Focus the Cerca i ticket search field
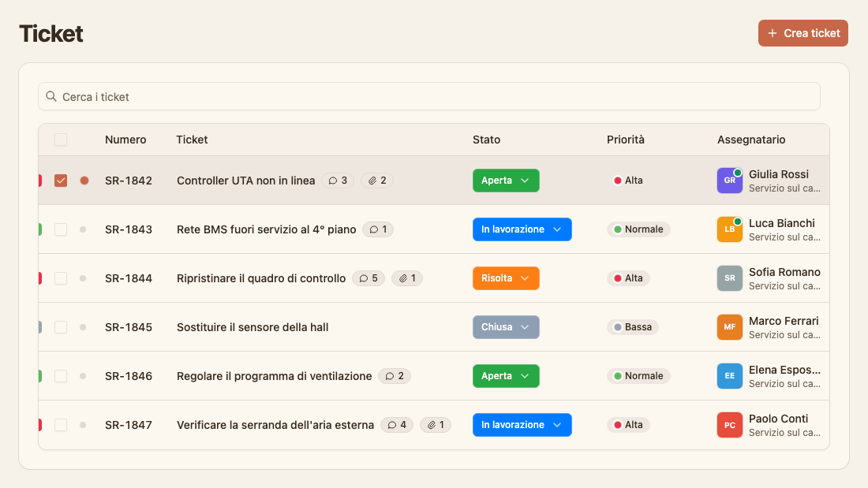 pyautogui.click(x=429, y=97)
